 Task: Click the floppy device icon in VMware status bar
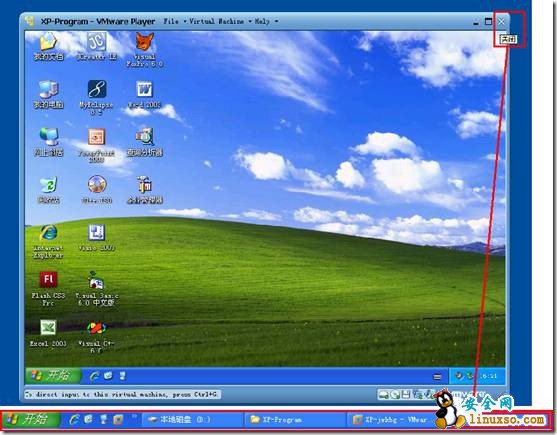click(x=407, y=395)
